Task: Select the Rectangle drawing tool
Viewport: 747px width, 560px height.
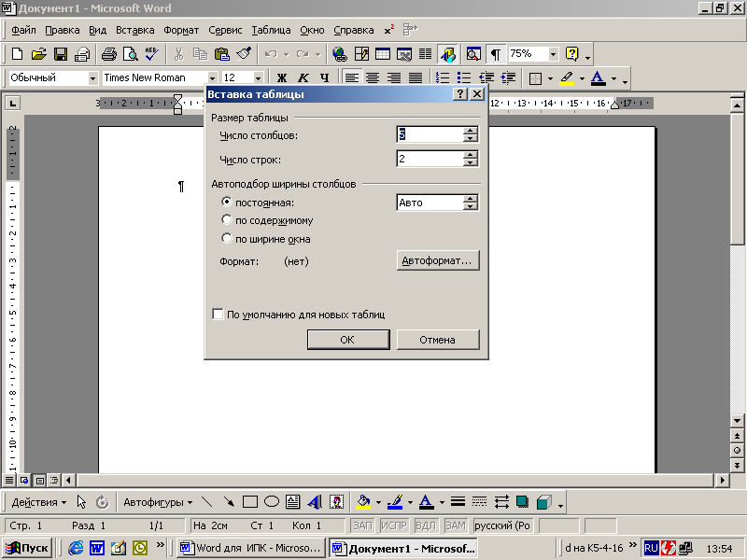Action: pos(250,502)
